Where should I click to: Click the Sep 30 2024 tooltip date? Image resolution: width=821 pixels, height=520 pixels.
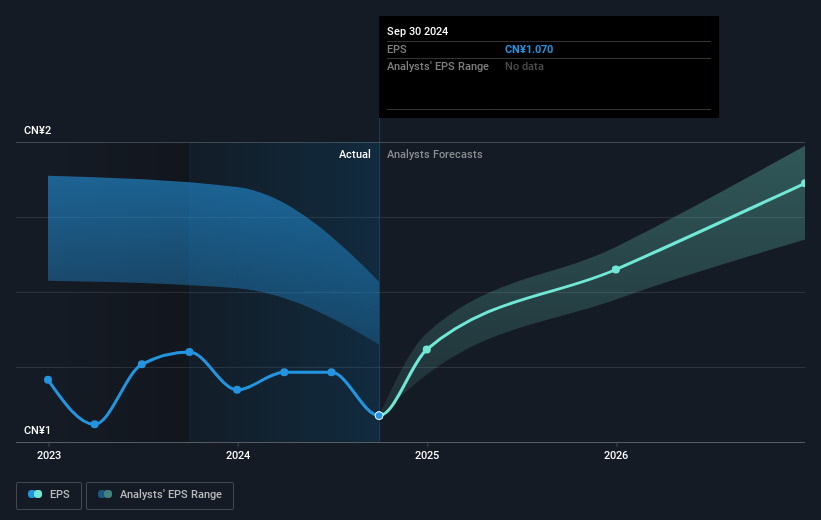[x=417, y=31]
